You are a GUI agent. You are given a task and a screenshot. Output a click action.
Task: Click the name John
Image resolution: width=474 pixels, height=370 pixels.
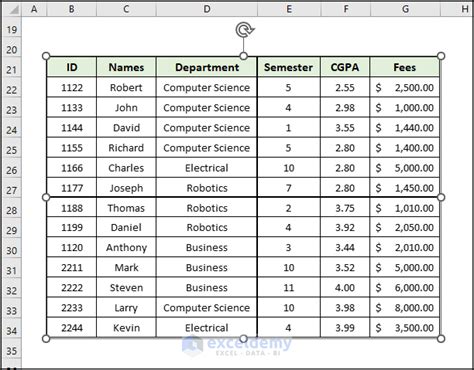(126, 108)
